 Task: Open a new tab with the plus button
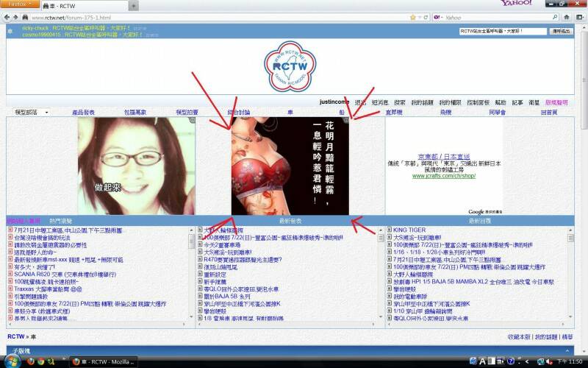(134, 6)
